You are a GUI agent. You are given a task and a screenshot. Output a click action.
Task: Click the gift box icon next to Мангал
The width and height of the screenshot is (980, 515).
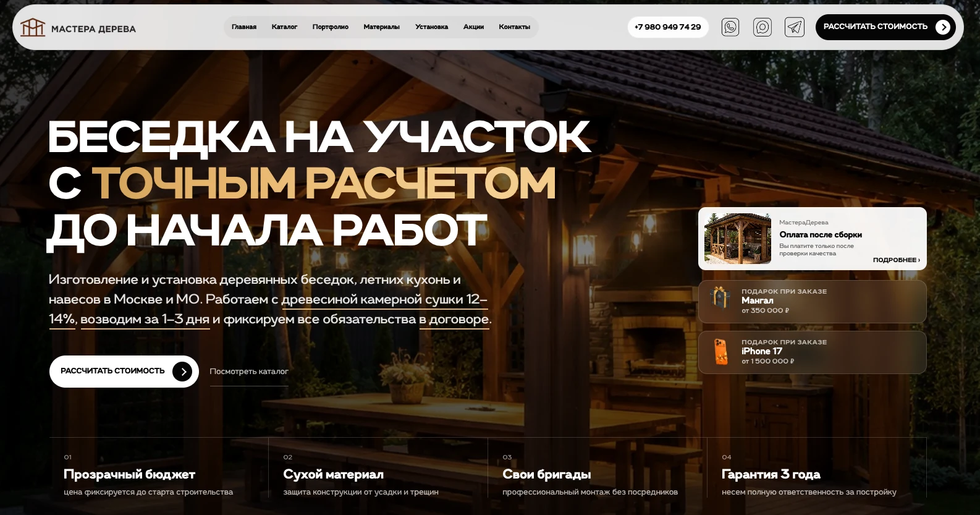(x=720, y=298)
